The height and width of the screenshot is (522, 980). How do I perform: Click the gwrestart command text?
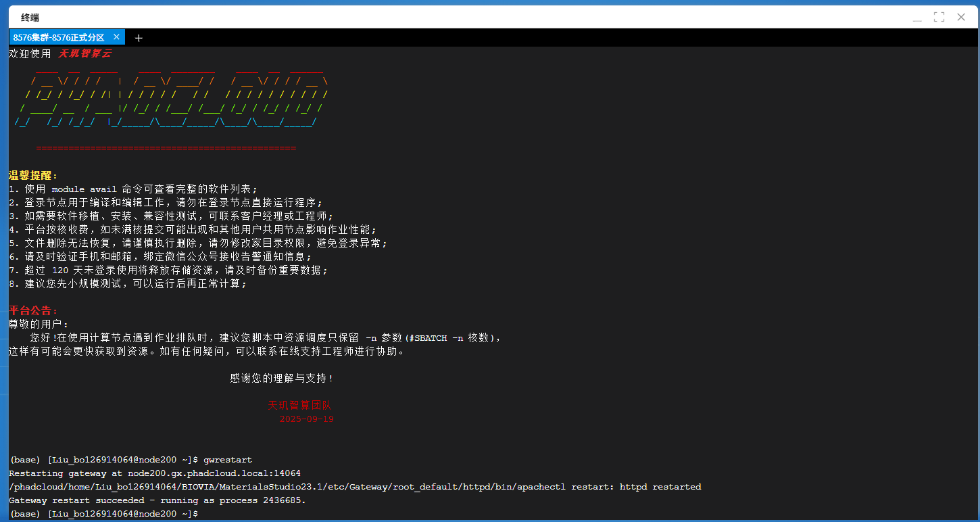pyautogui.click(x=228, y=460)
